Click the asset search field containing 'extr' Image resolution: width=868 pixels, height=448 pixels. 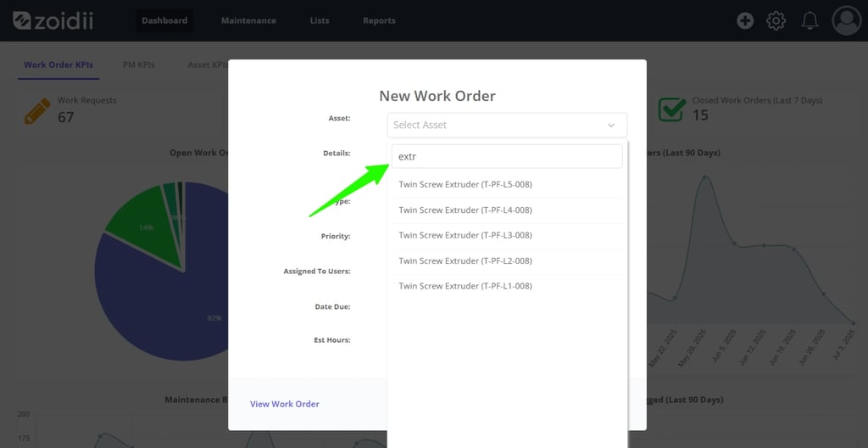tap(507, 156)
